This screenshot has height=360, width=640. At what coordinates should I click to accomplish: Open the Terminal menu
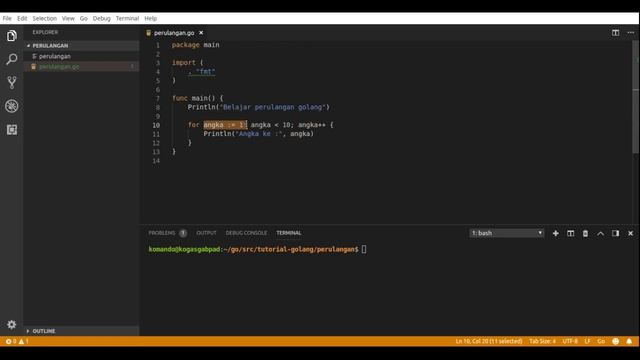(127, 18)
